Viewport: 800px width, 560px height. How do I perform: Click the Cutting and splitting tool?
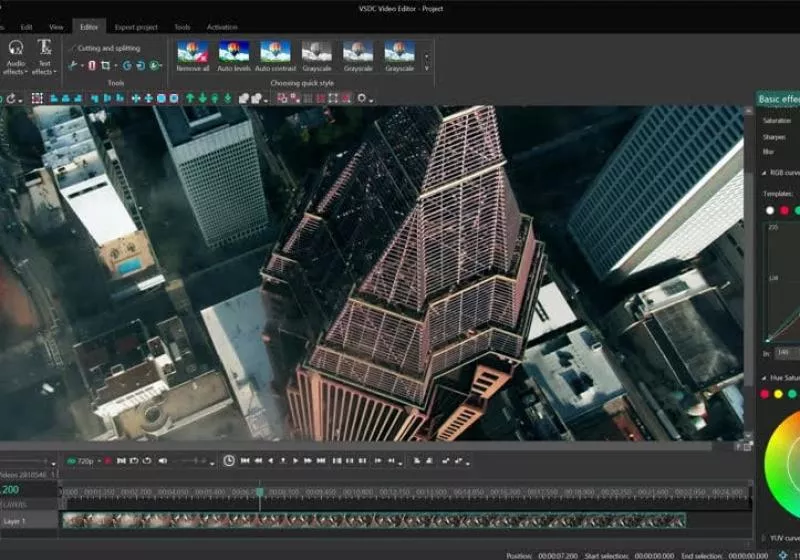[105, 48]
